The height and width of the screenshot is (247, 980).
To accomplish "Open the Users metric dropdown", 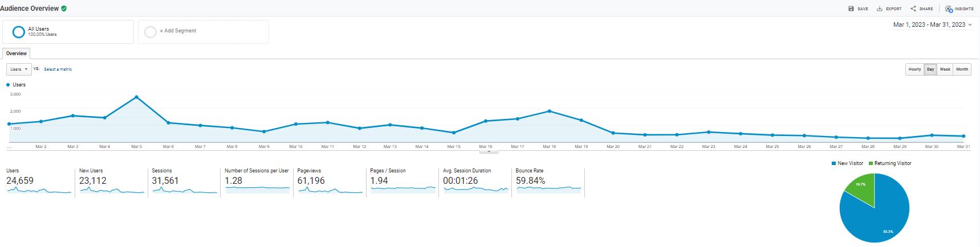I will [x=19, y=69].
